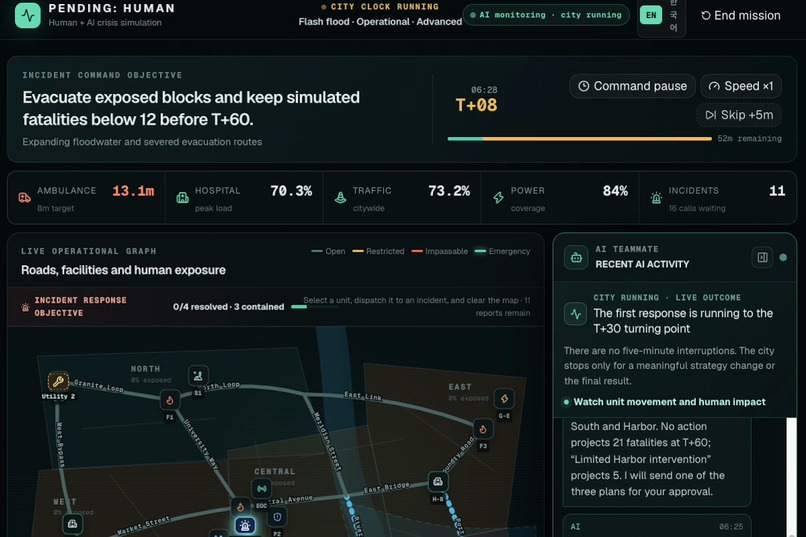This screenshot has height=537, width=806.
Task: Click Watch unit movement and human impact
Action: click(669, 402)
